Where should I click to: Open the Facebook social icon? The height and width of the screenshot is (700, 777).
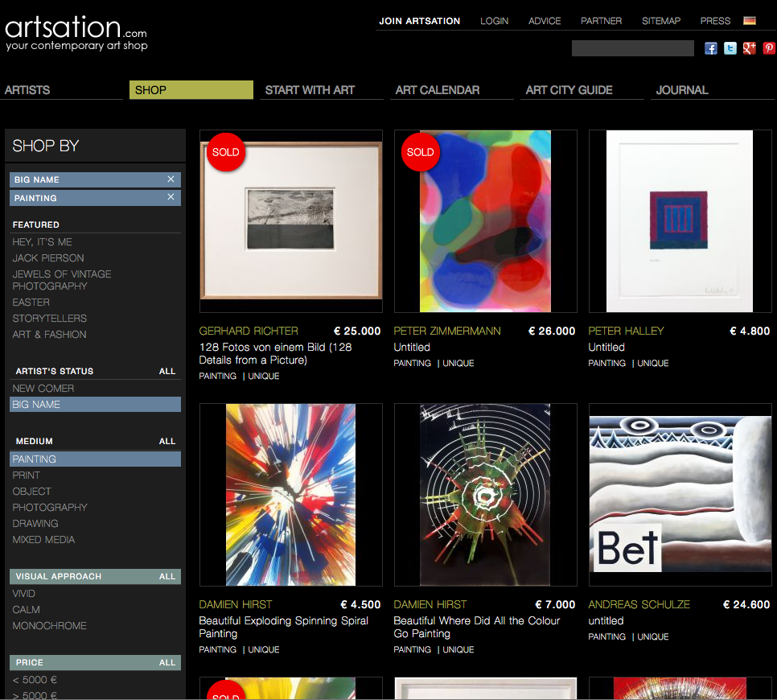point(711,48)
